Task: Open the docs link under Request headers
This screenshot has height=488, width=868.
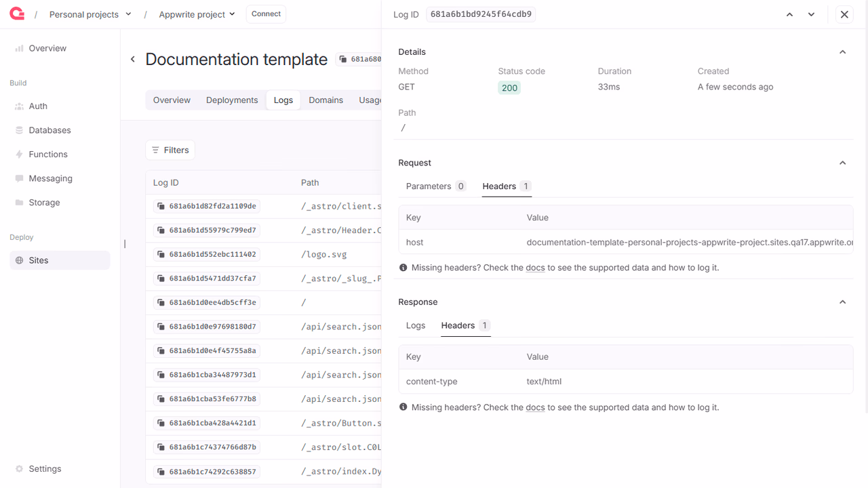Action: point(535,268)
